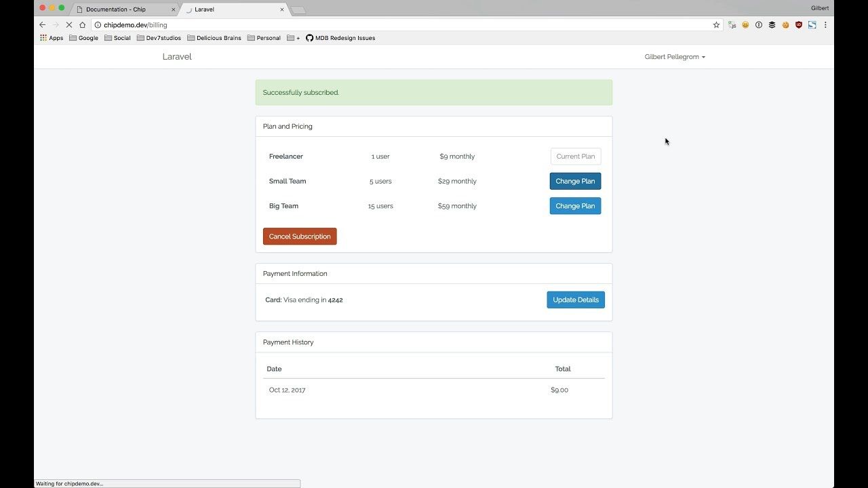Screen dimensions: 868x488
Task: Open the Gilbert Pellegrom account dropdown
Action: click(x=674, y=57)
